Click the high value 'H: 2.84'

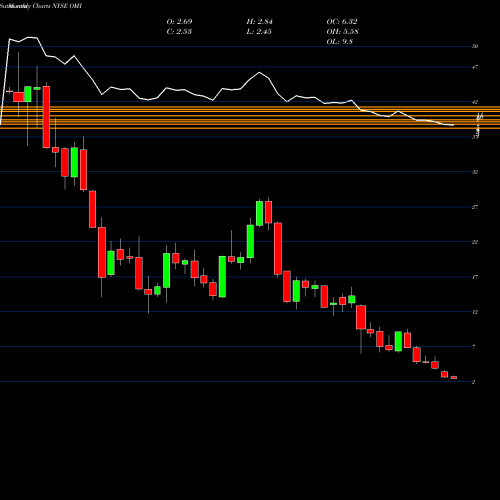(259, 22)
